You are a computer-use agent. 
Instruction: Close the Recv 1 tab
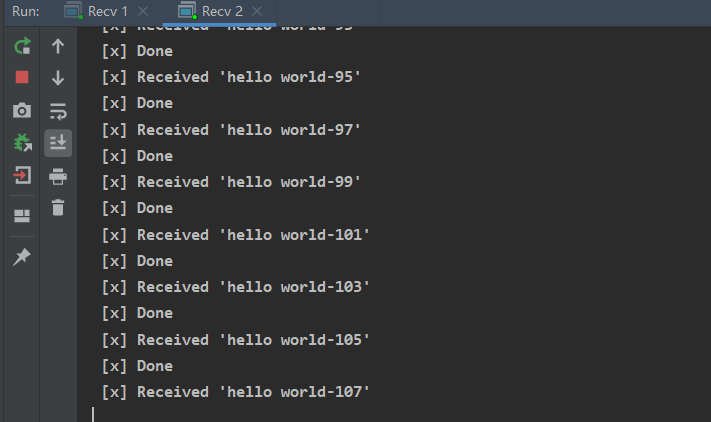[143, 11]
